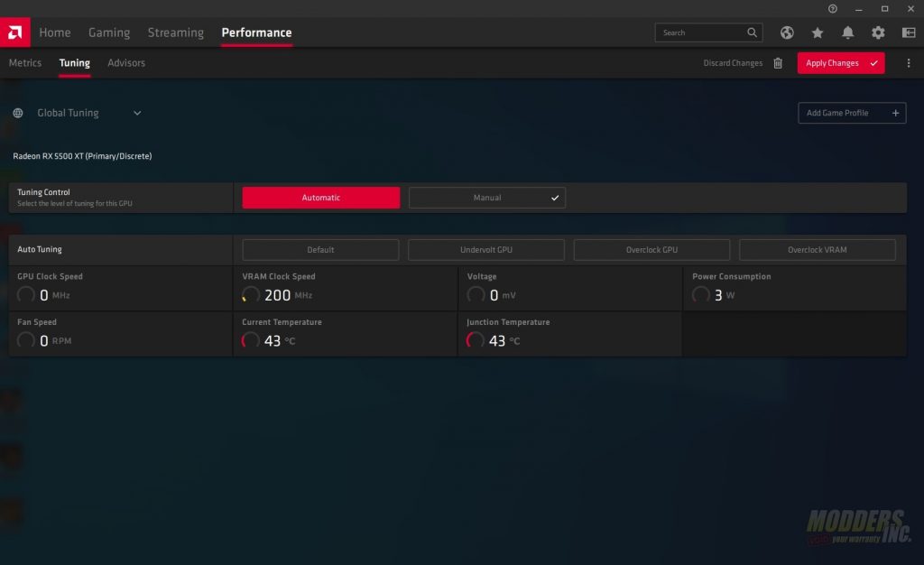
Task: Expand the Global Tuning dropdown chevron
Action: click(x=137, y=113)
